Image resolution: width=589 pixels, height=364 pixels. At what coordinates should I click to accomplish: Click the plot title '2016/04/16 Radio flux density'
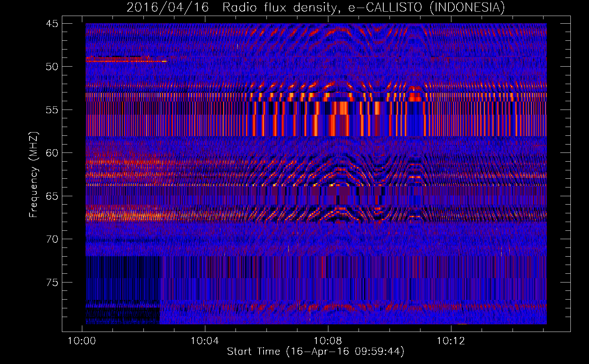(x=316, y=7)
